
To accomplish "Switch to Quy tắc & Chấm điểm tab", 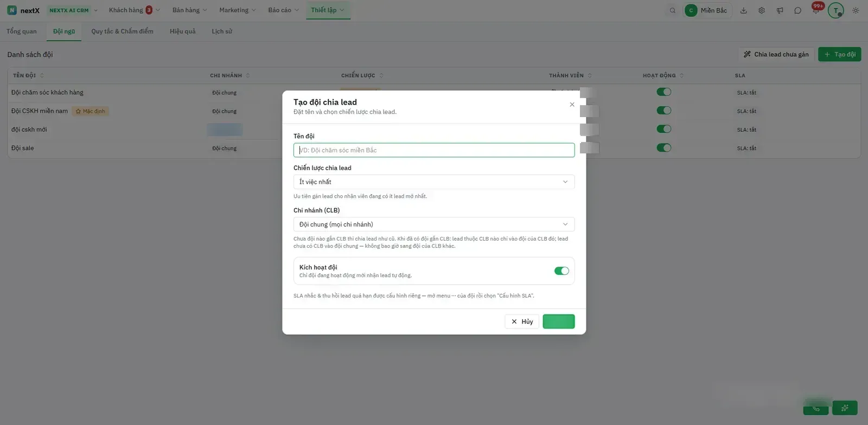I will (122, 31).
